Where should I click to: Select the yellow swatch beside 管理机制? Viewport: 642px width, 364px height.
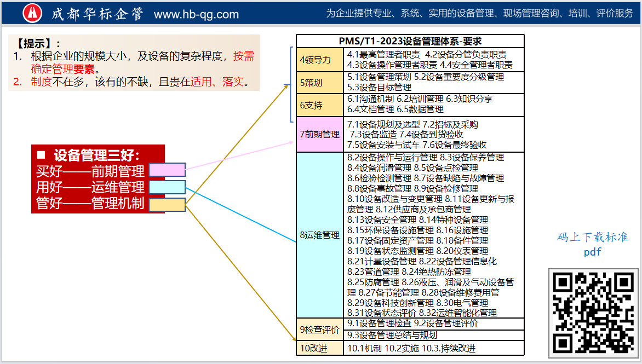167,205
